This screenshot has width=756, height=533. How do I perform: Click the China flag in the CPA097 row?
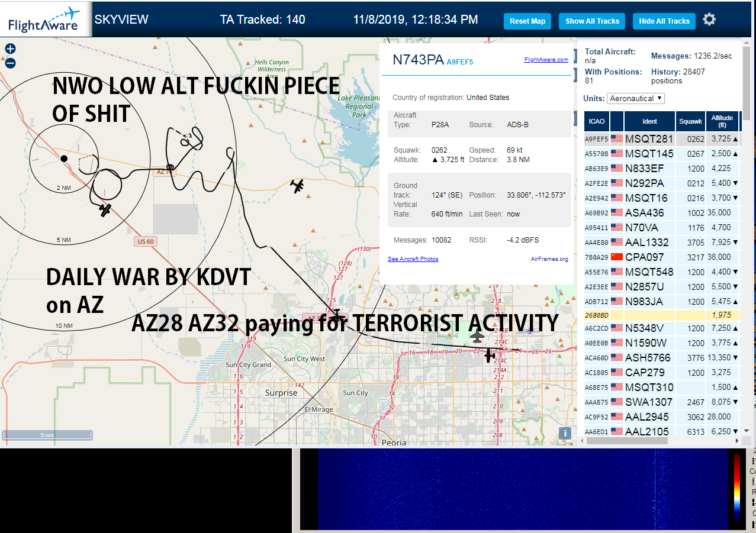click(x=617, y=257)
